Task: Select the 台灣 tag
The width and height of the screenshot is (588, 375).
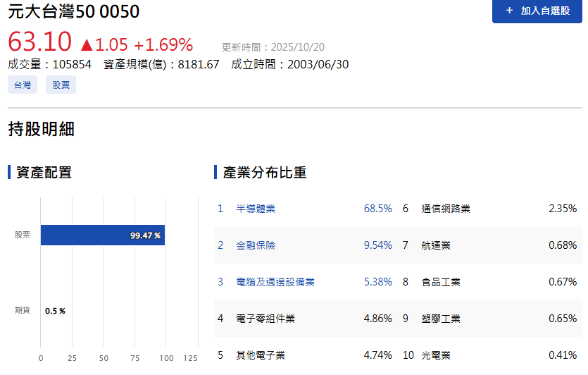Action: (23, 85)
